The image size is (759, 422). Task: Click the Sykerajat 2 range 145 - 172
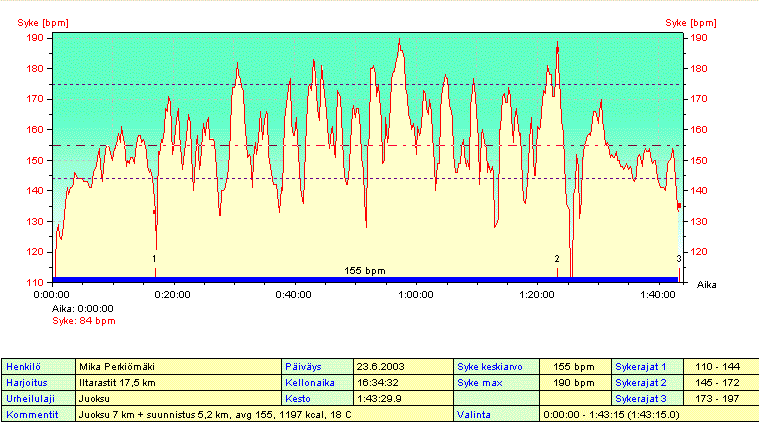[720, 381]
